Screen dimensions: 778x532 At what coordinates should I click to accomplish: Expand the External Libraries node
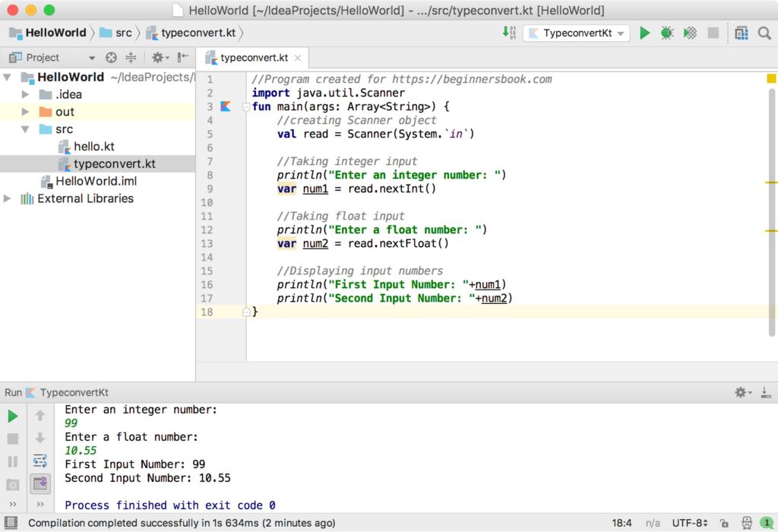tap(8, 198)
